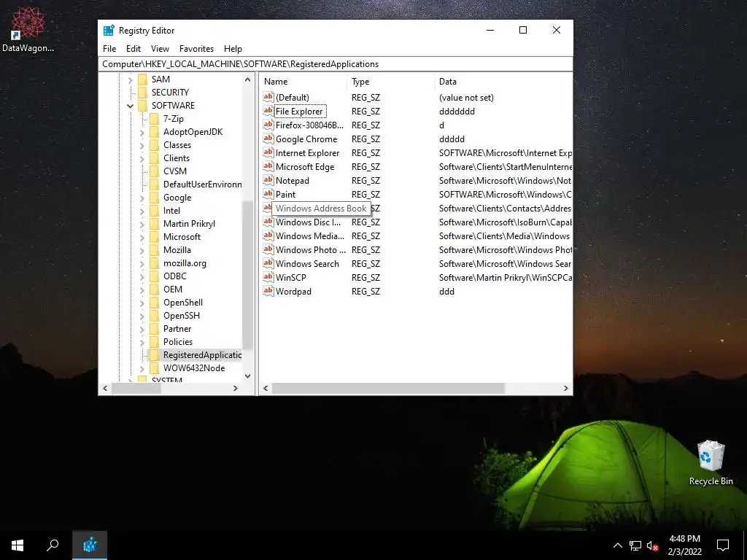Click the Paint string value icon
This screenshot has height=560, width=747.
[268, 194]
